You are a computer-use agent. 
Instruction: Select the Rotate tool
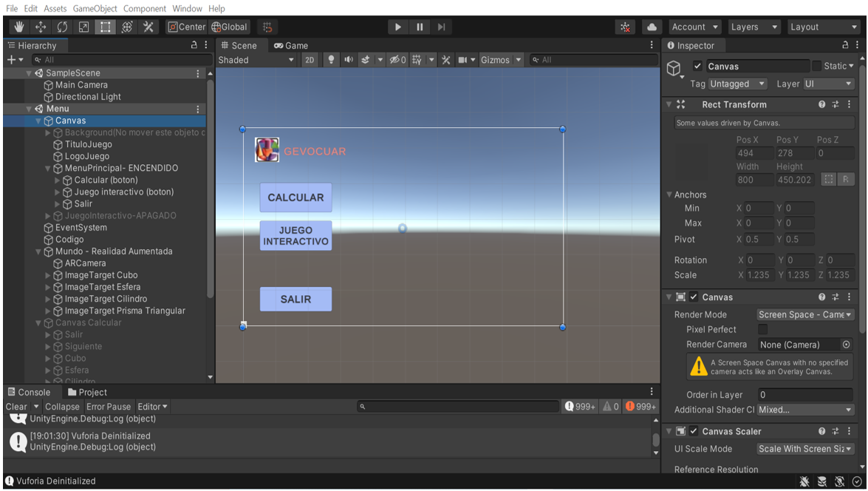pos(62,27)
